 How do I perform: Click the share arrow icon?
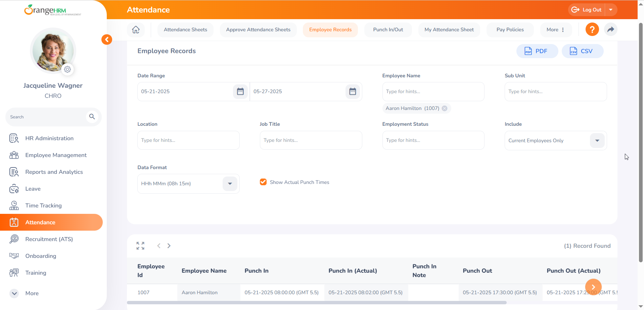tap(610, 30)
